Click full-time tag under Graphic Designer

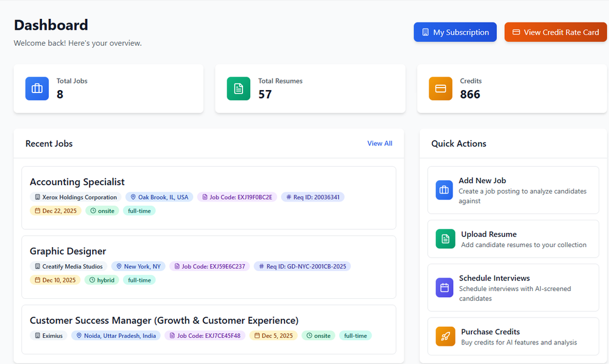pyautogui.click(x=139, y=280)
